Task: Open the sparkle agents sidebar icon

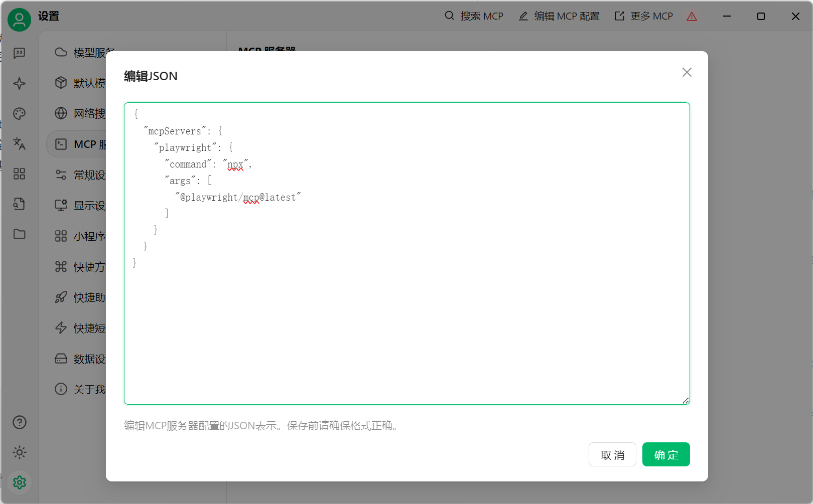Action: coord(19,83)
